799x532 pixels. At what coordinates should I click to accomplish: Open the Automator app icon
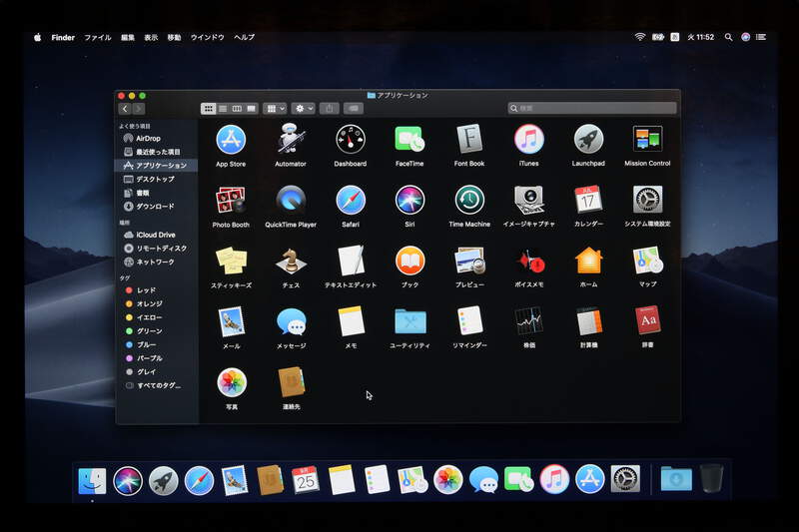[291, 139]
